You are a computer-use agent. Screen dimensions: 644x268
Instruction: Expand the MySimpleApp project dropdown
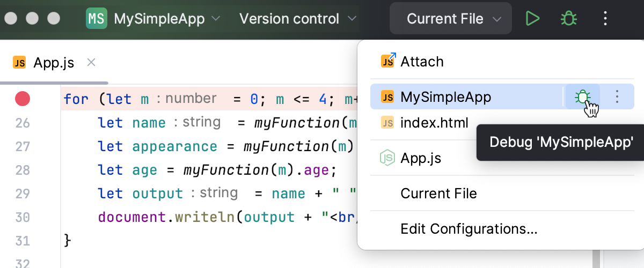tap(215, 19)
